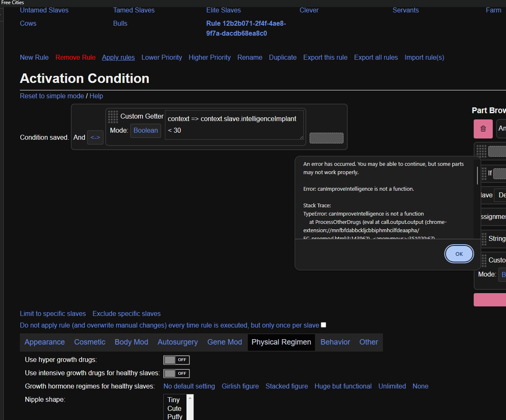506x420 pixels.
Task: Toggle hyper growth drugs switch
Action: [176, 360]
